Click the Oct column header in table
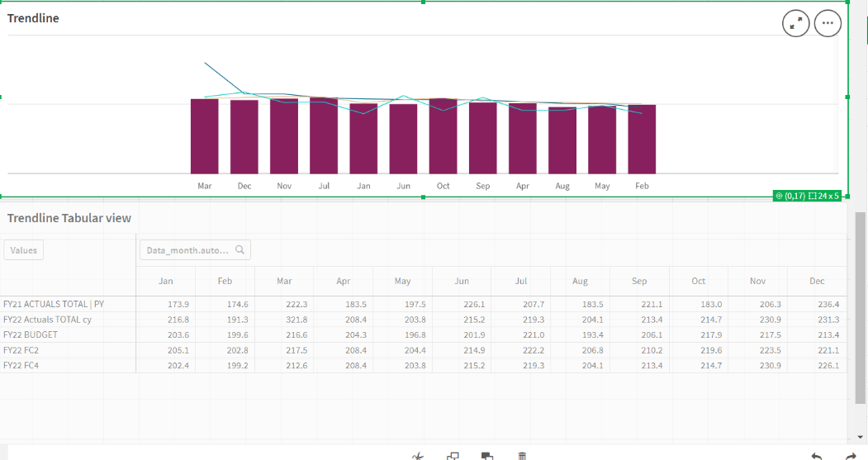Viewport: 868px width, 460px height. [699, 281]
